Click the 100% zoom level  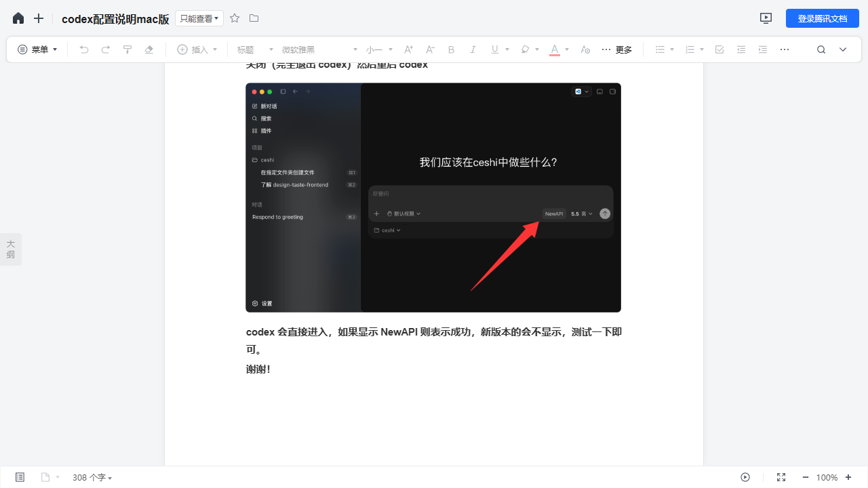tap(827, 477)
